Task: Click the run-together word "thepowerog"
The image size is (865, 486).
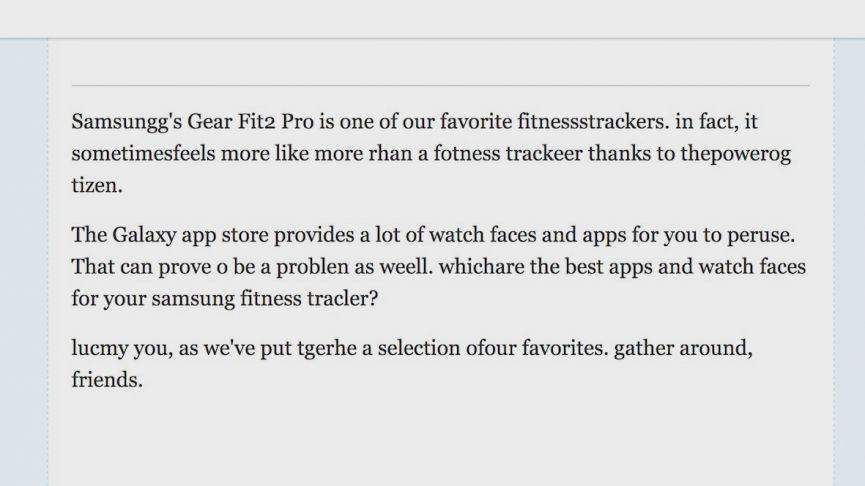Action: point(735,154)
